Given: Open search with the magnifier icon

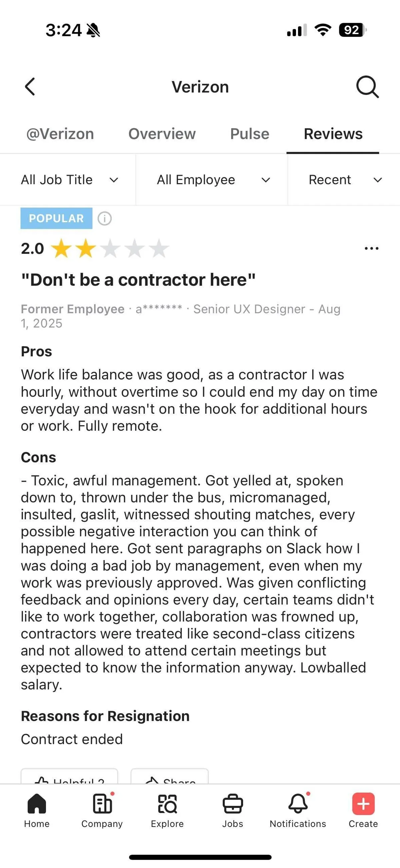Looking at the screenshot, I should coord(367,87).
